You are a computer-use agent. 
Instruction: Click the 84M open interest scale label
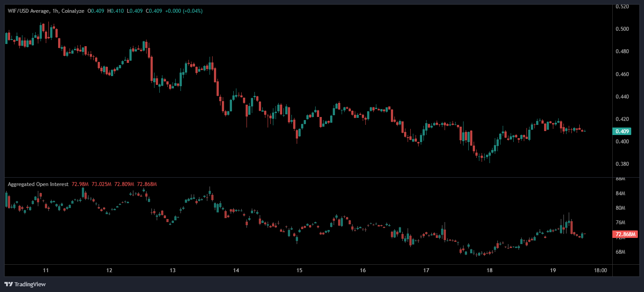click(x=620, y=193)
